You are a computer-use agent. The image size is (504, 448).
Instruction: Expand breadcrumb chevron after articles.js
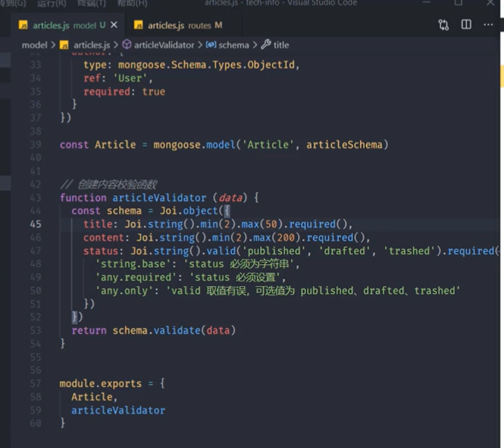[116, 45]
